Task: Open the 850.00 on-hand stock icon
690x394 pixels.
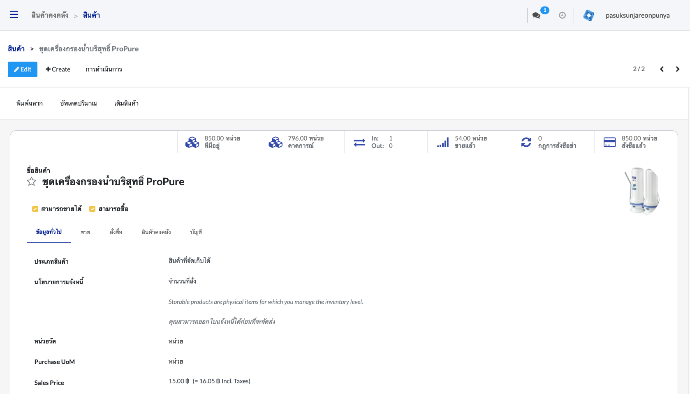Action: [x=192, y=142]
